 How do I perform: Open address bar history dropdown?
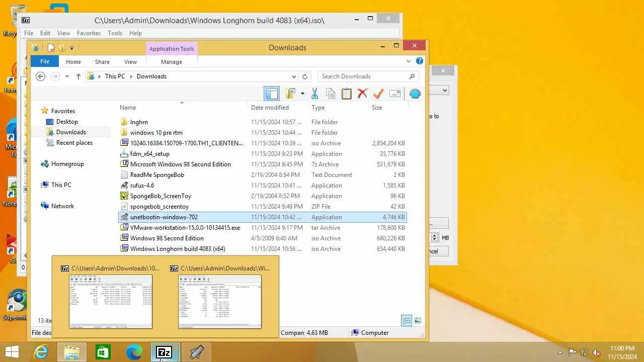pos(294,76)
